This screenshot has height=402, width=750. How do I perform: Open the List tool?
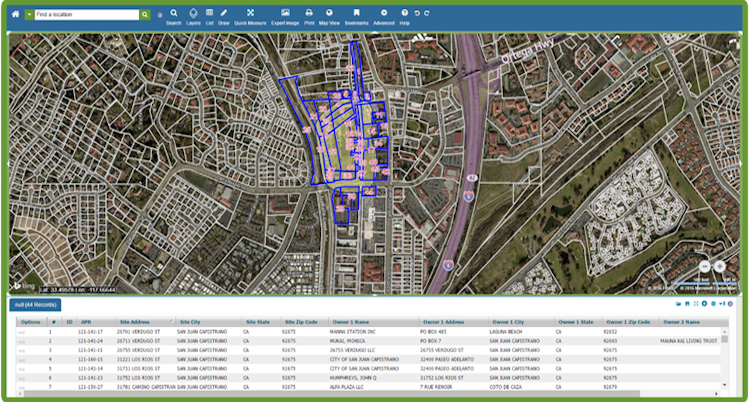click(x=209, y=13)
